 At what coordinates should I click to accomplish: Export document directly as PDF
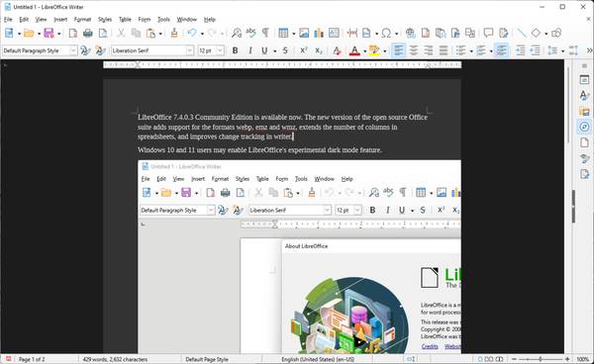[73, 34]
